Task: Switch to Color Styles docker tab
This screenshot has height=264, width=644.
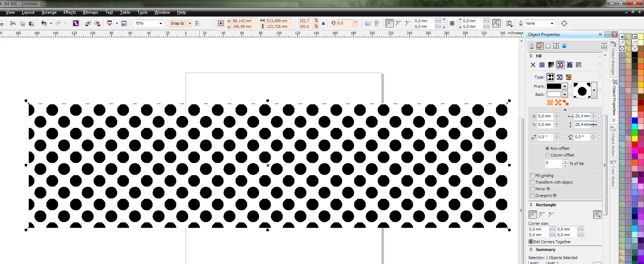Action: [613, 173]
